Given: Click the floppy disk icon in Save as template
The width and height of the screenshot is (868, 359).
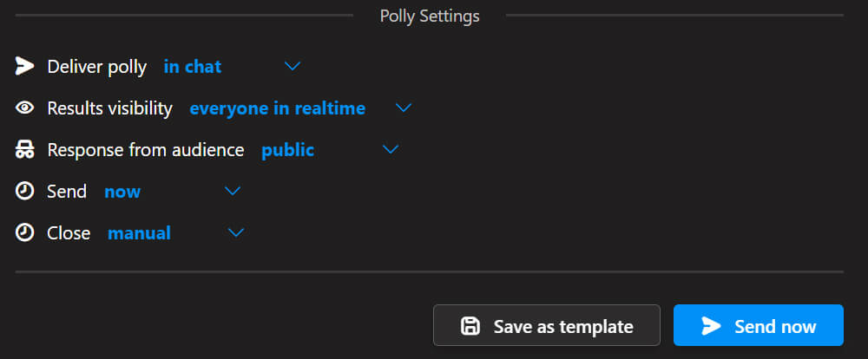Looking at the screenshot, I should coord(470,326).
